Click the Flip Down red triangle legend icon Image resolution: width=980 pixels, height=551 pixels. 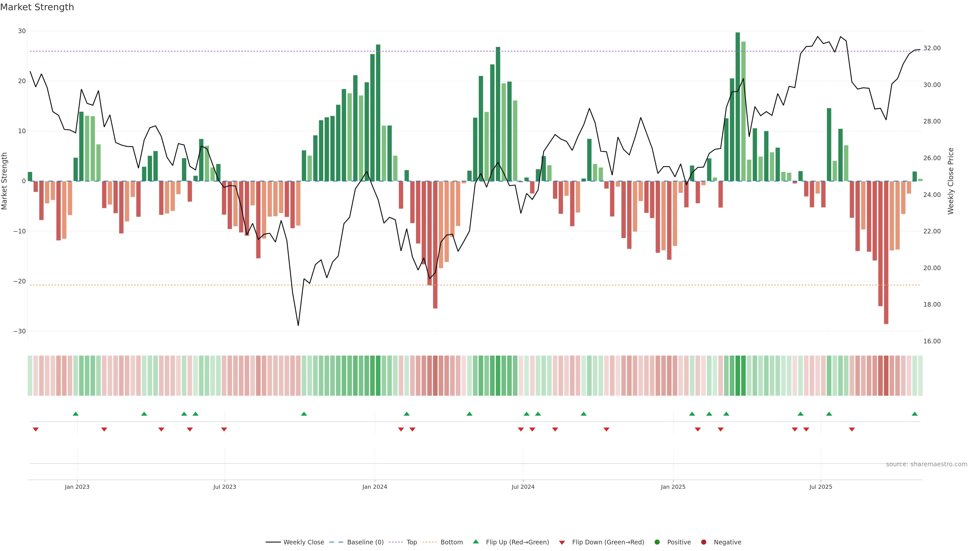point(562,543)
